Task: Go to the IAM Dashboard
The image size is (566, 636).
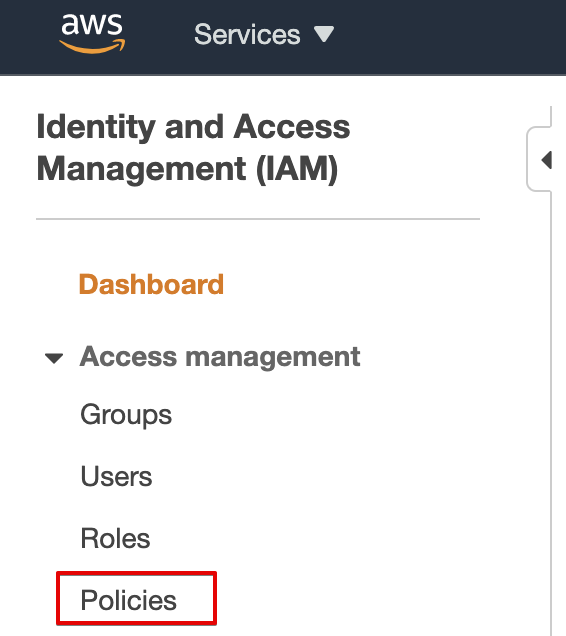Action: pyautogui.click(x=151, y=284)
